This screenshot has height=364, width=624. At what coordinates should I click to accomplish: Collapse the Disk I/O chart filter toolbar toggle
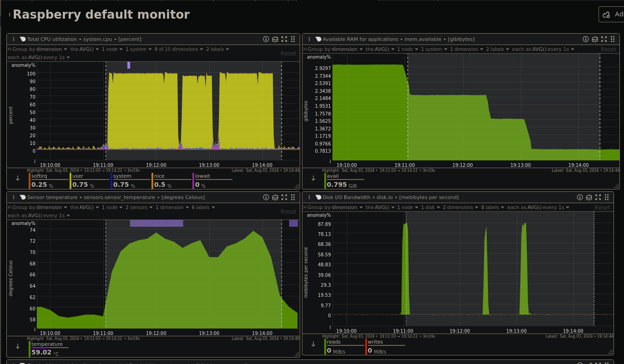tap(305, 207)
